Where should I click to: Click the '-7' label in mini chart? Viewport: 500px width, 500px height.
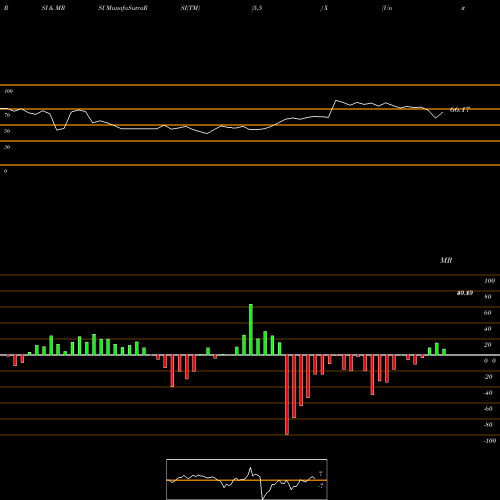click(x=321, y=486)
